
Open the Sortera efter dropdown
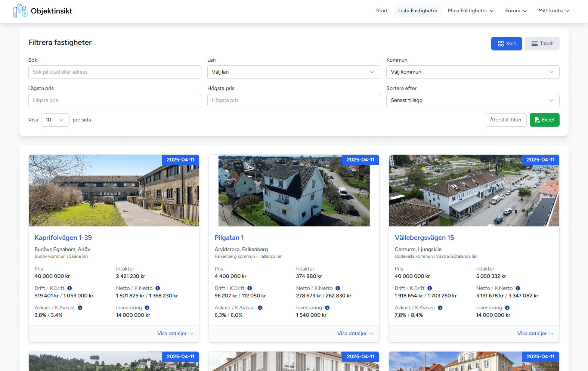[x=473, y=101]
